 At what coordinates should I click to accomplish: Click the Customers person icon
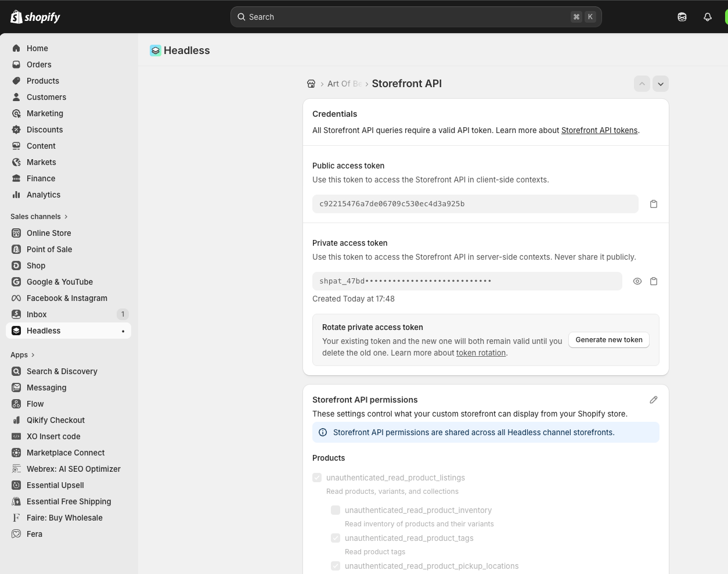16,97
